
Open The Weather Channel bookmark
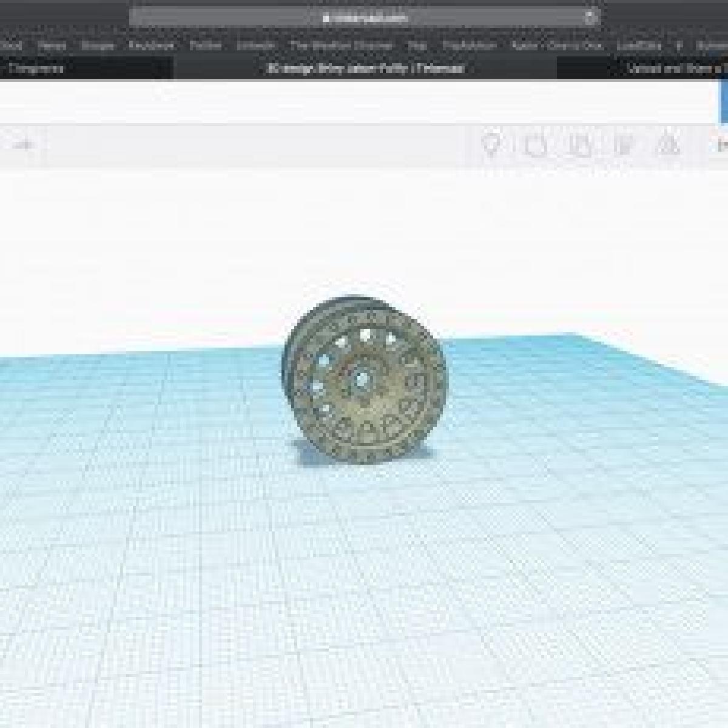pos(341,46)
